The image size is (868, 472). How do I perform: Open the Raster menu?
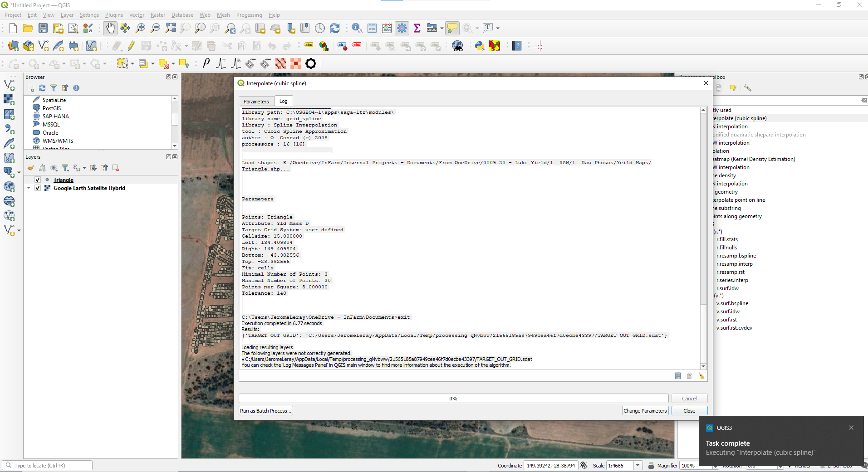[x=158, y=15]
